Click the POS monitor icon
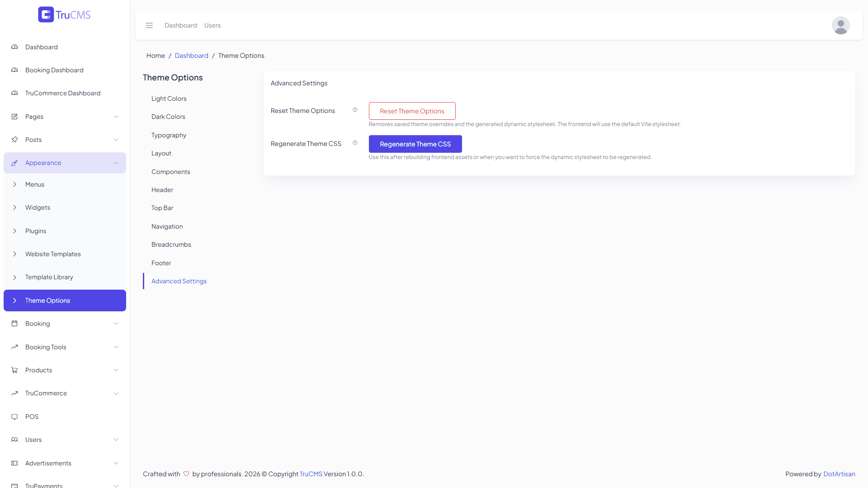Viewport: 868px width, 488px height. (x=14, y=417)
